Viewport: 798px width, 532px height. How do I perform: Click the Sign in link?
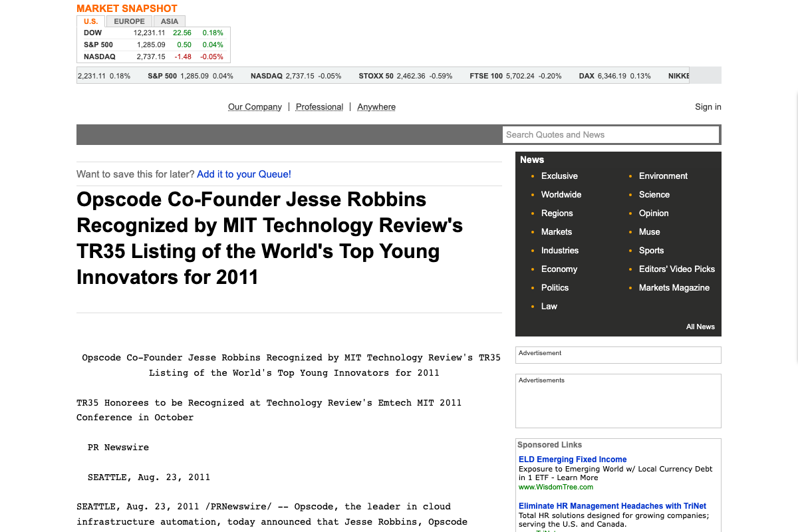pyautogui.click(x=708, y=106)
